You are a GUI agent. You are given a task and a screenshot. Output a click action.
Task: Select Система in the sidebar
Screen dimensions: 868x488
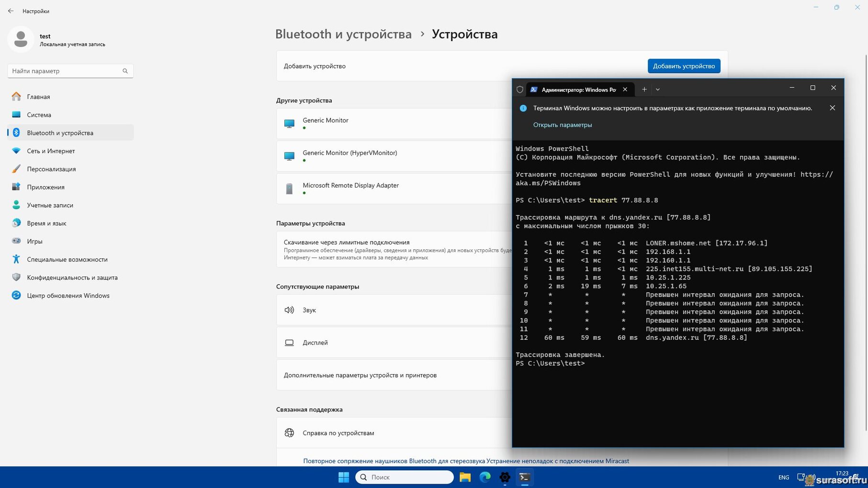(x=39, y=115)
